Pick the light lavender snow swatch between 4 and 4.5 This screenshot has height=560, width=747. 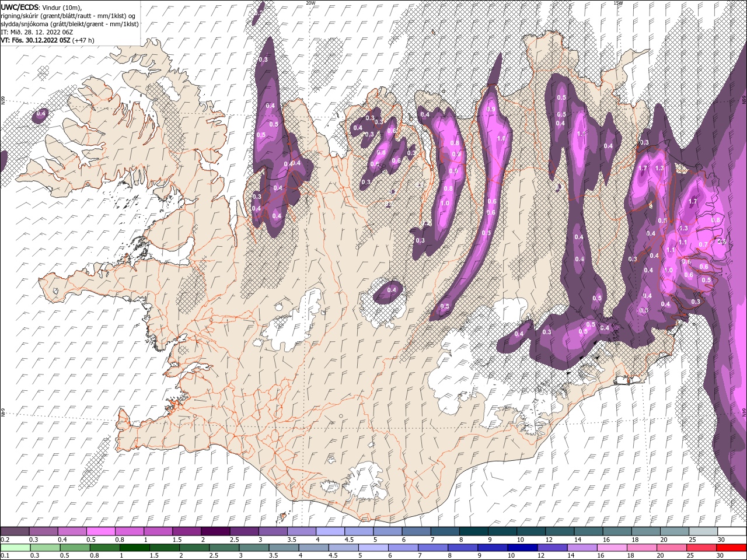coord(330,531)
